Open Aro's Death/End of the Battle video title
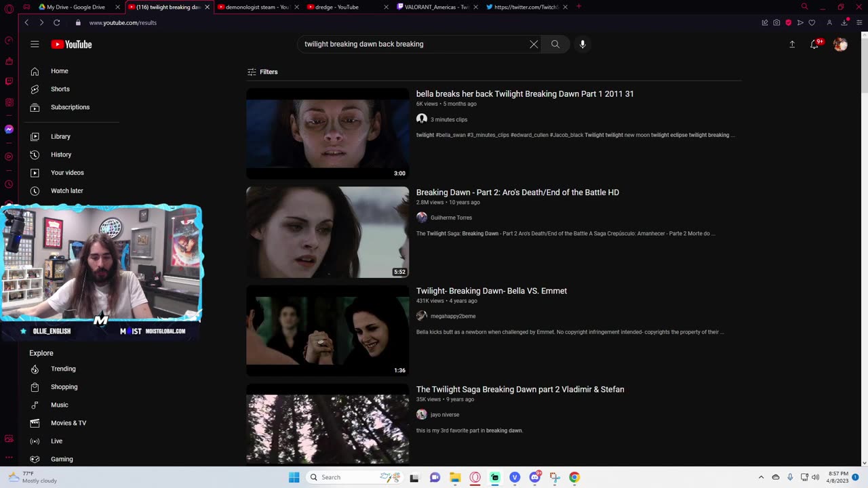This screenshot has width=868, height=488. pos(517,192)
